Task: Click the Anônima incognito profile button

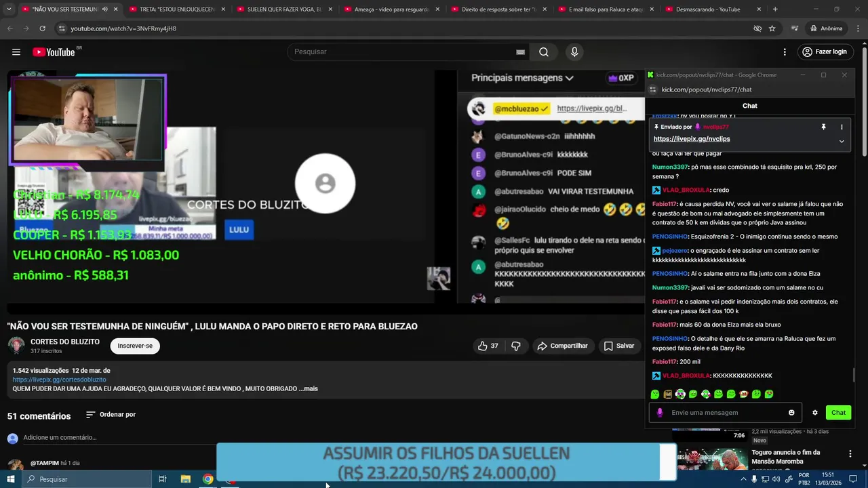Action: [825, 28]
